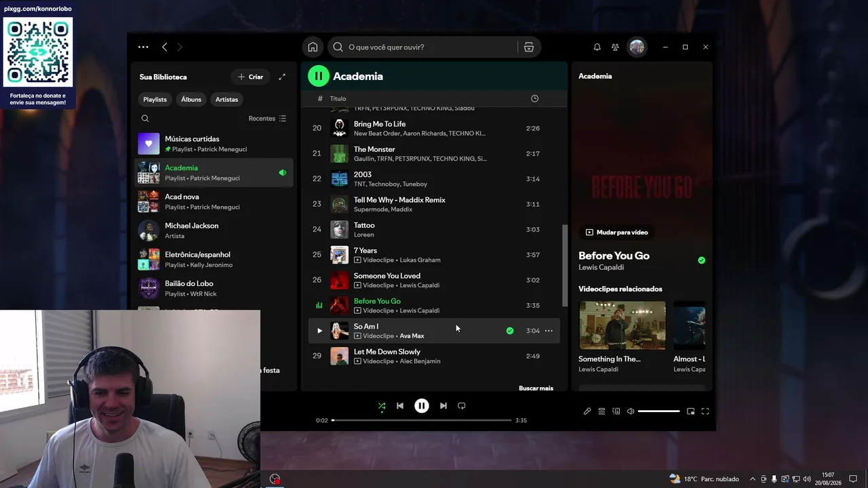Open Acad nova playlist
The width and height of the screenshot is (868, 488).
coord(214,201)
